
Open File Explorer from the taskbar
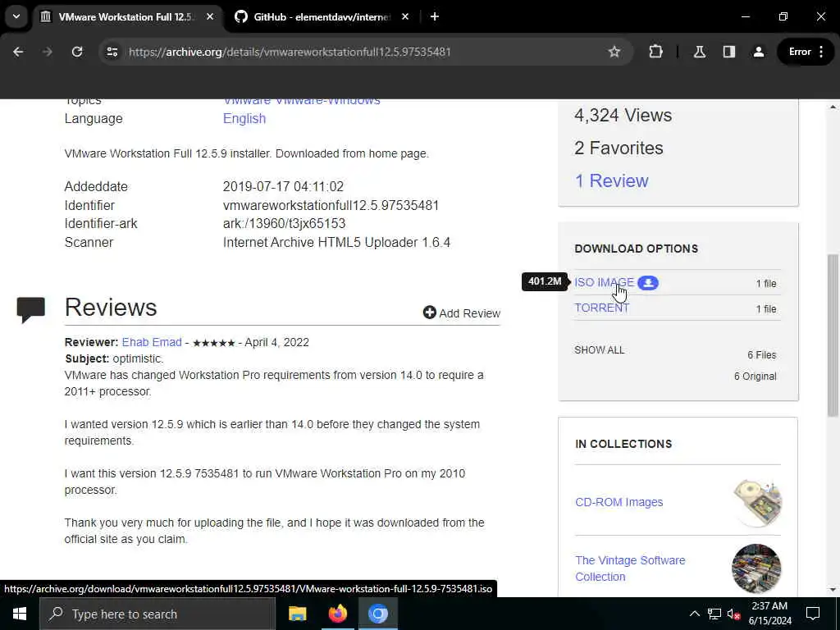coord(297,614)
